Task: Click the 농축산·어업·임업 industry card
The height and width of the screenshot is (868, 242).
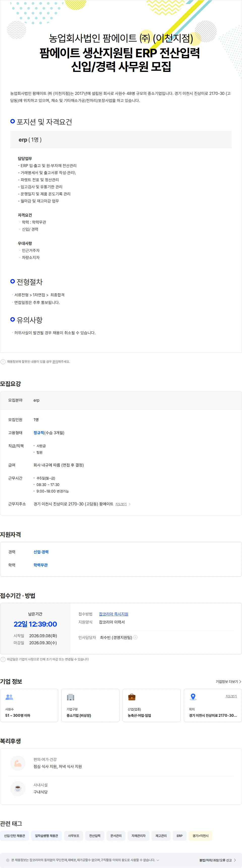Action: coord(152,705)
